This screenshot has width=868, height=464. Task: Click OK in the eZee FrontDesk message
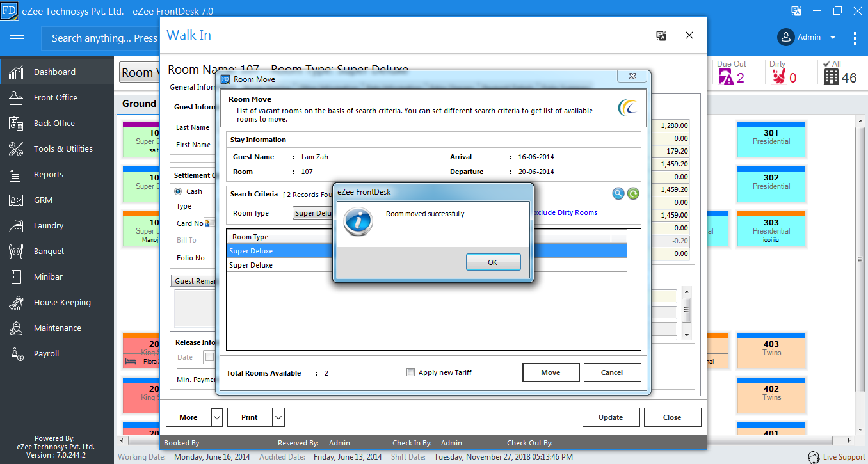click(493, 262)
